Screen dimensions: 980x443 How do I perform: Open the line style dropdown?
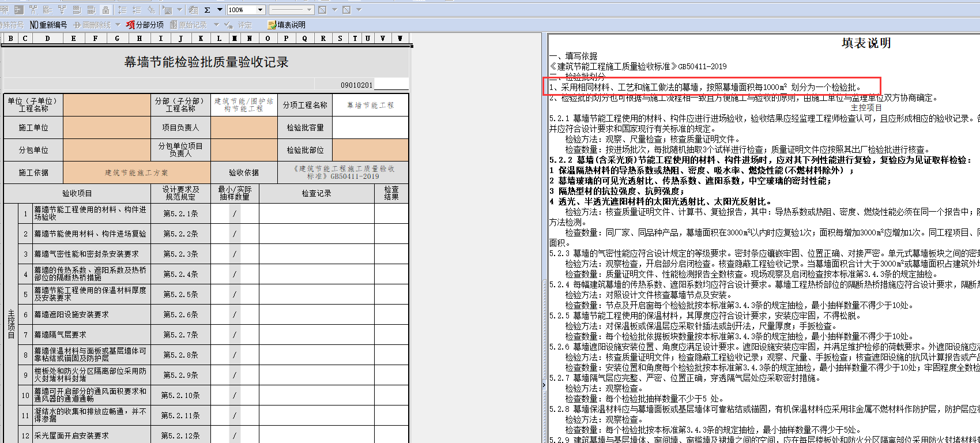[310, 10]
